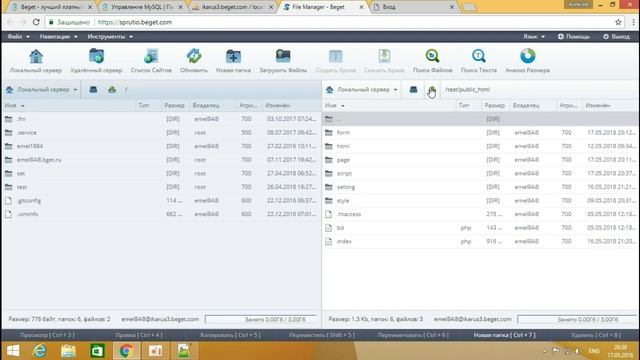Select the .gitconfig file icon
This screenshot has height=360, width=640.
[x=9, y=201]
